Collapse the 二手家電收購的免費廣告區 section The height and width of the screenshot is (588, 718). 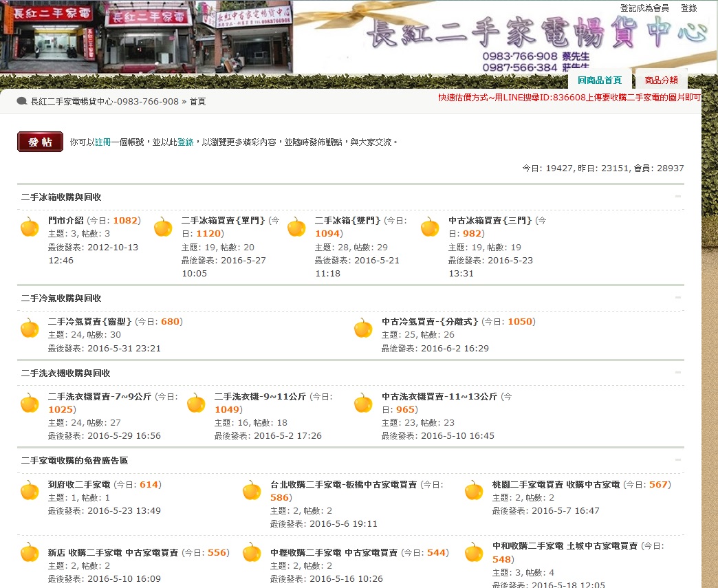[678, 460]
